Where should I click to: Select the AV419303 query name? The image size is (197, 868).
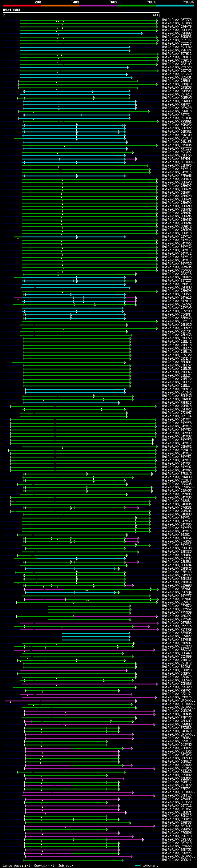coord(11,10)
